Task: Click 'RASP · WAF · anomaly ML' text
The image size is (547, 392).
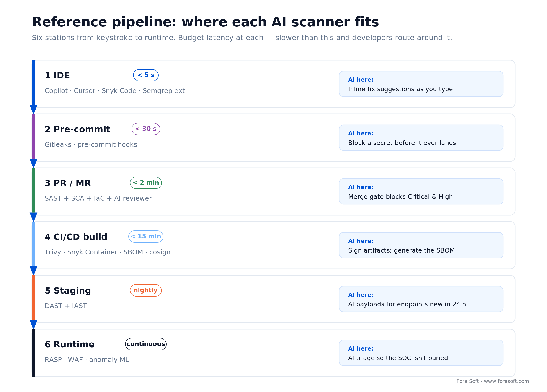Action: (x=87, y=360)
